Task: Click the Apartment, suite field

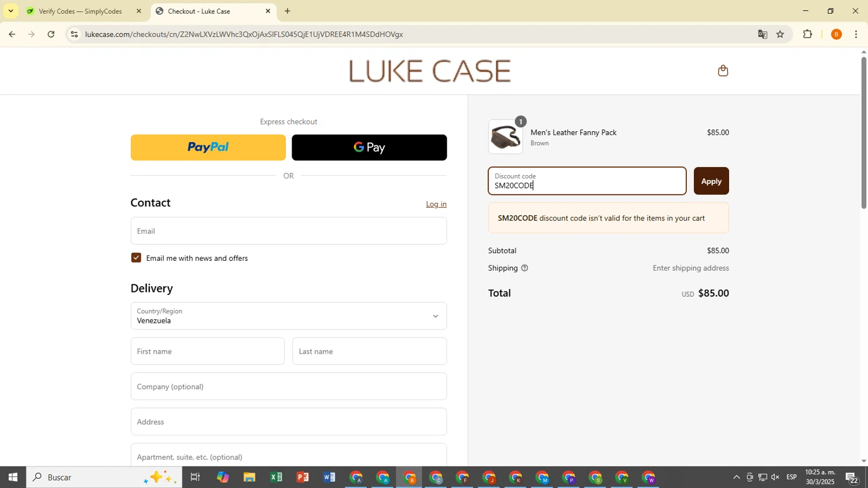Action: point(289,455)
